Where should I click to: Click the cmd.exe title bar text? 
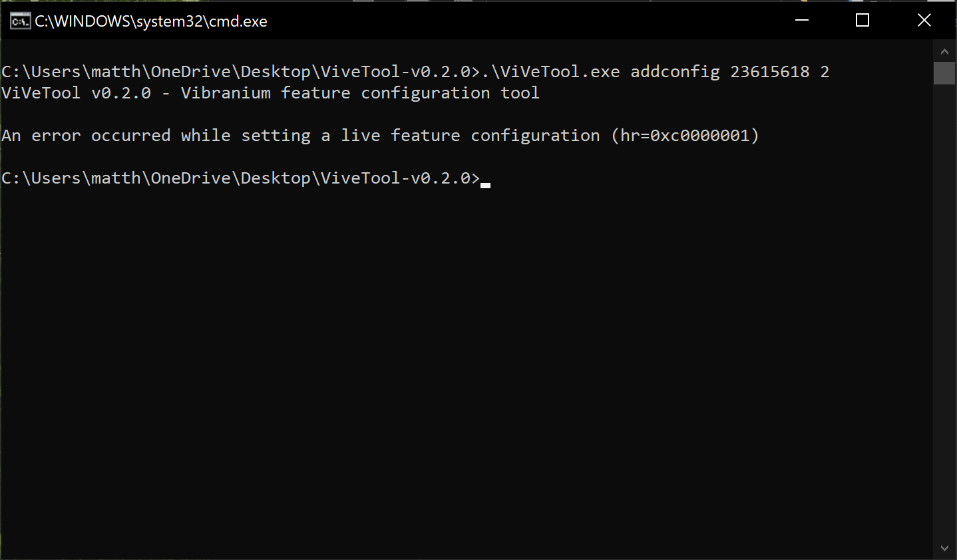134,21
